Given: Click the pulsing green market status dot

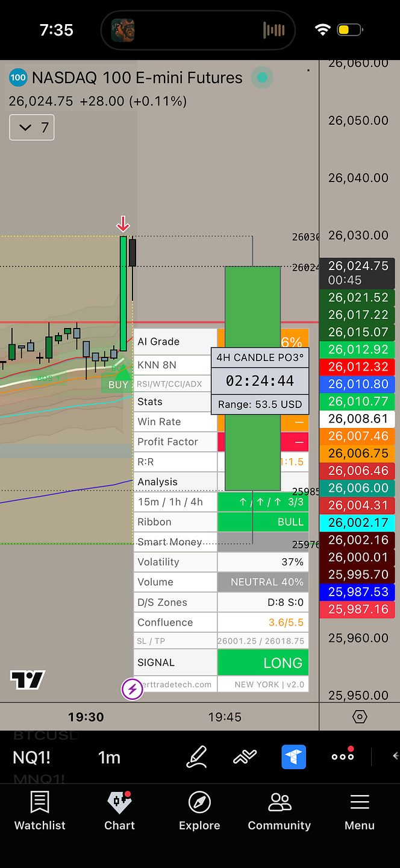Looking at the screenshot, I should pyautogui.click(x=262, y=78).
